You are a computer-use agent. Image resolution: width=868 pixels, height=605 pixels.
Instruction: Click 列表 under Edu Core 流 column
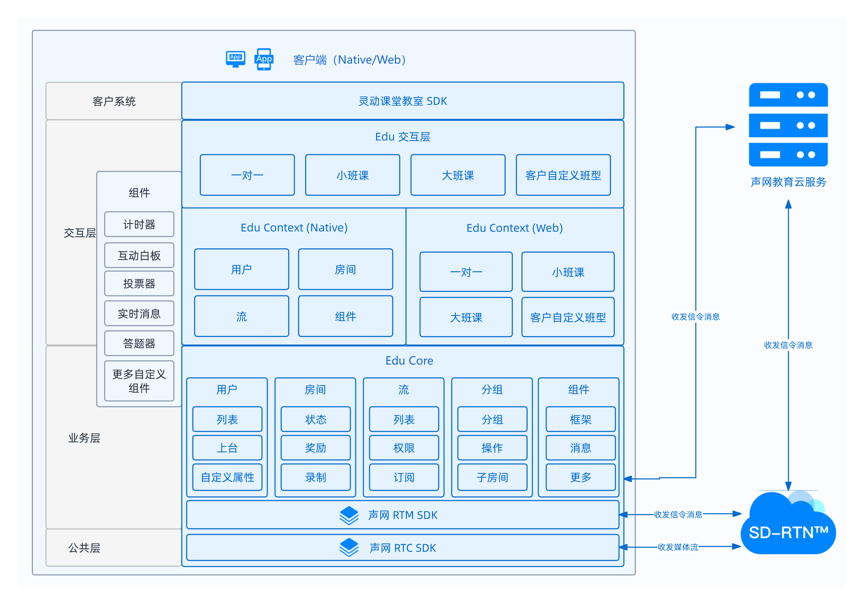(404, 419)
